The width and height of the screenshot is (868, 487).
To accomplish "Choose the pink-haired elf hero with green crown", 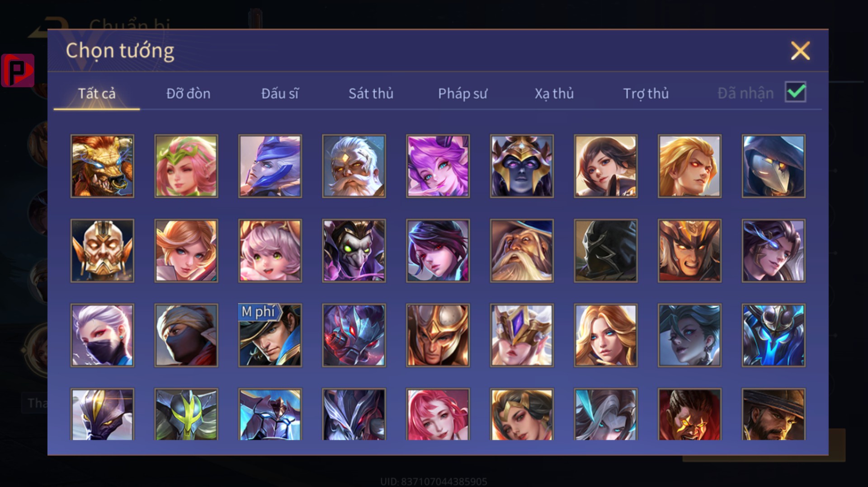I will pyautogui.click(x=186, y=166).
